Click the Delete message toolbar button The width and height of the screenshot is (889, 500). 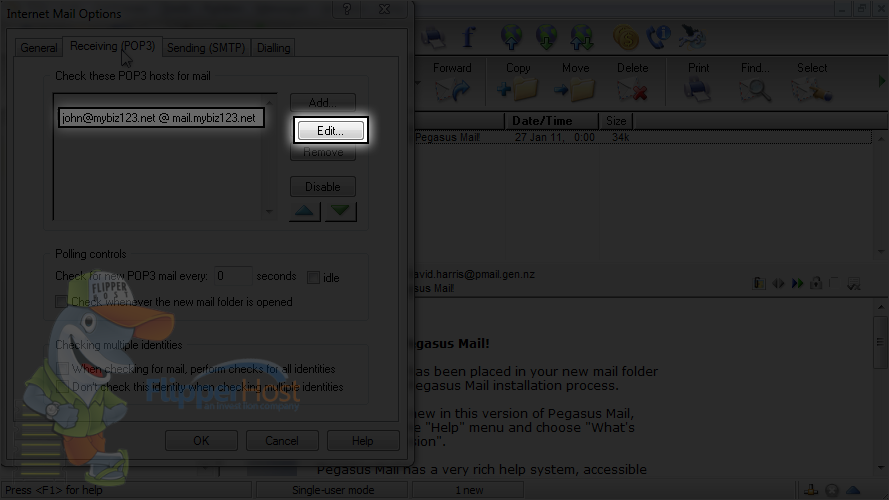[x=632, y=82]
